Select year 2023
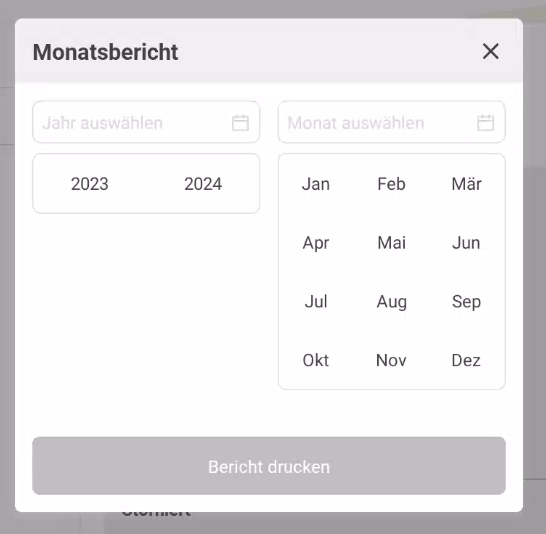546x534 pixels. point(89,184)
